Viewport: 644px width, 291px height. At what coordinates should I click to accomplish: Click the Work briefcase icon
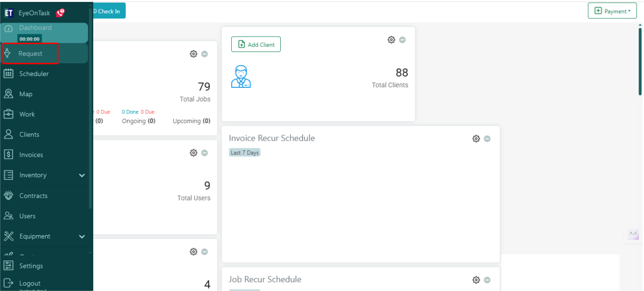click(8, 114)
